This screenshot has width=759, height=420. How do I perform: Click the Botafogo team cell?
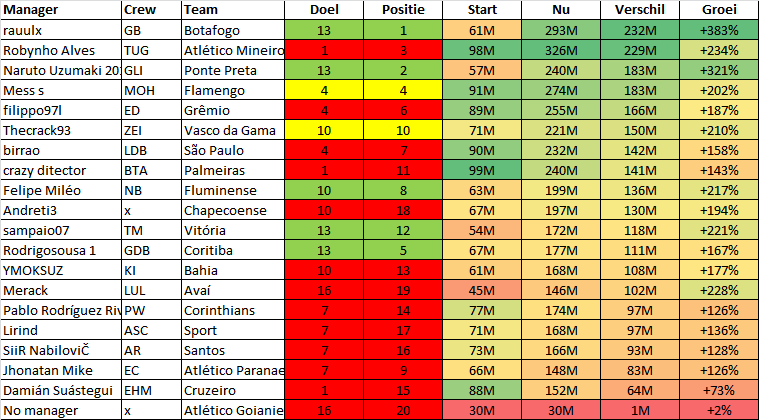pyautogui.click(x=233, y=30)
